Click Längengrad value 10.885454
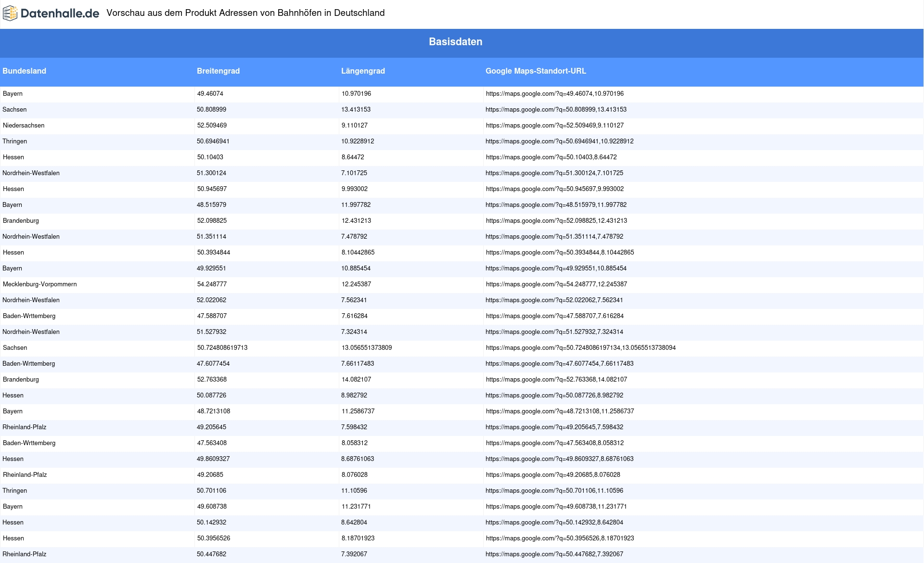 coord(356,269)
